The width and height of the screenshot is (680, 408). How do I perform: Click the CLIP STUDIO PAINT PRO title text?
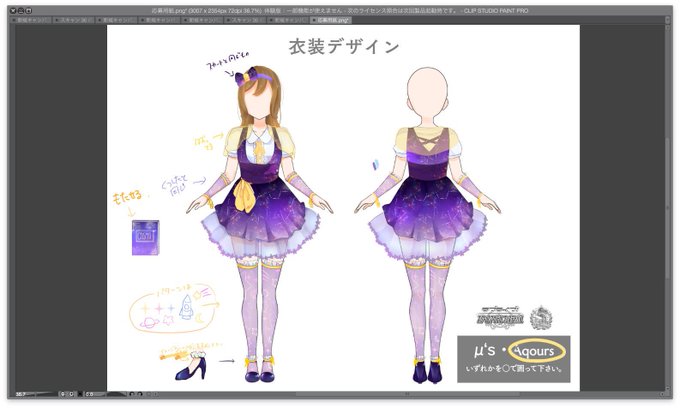[x=496, y=11]
